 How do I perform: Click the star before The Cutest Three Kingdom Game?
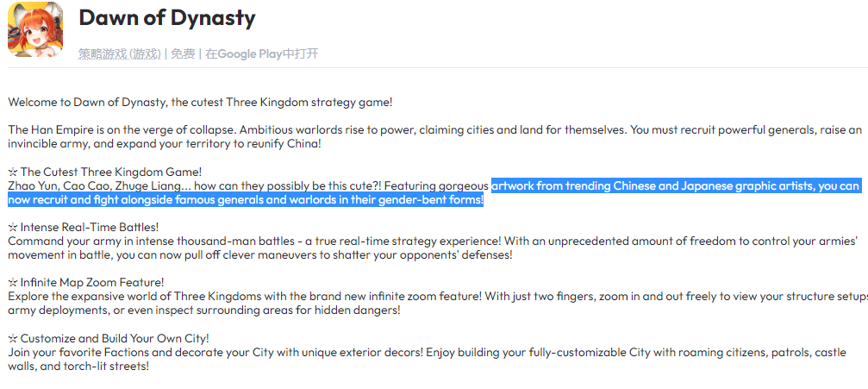(x=12, y=172)
